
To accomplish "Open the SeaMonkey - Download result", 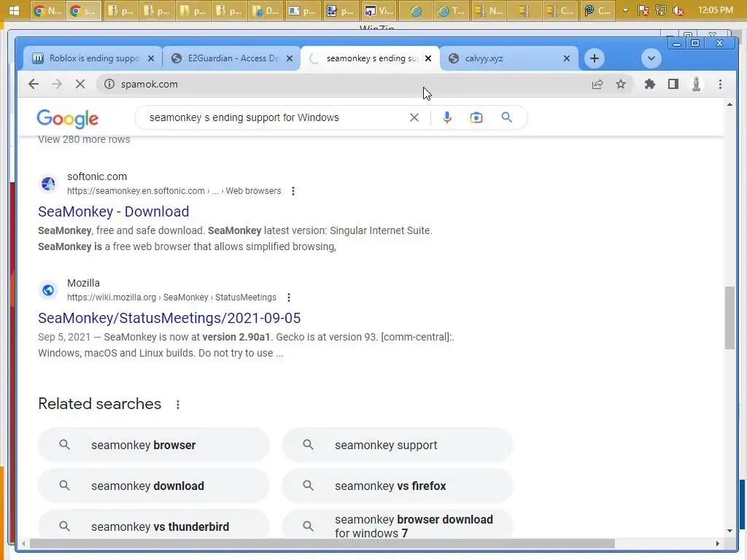I will coord(113,211).
